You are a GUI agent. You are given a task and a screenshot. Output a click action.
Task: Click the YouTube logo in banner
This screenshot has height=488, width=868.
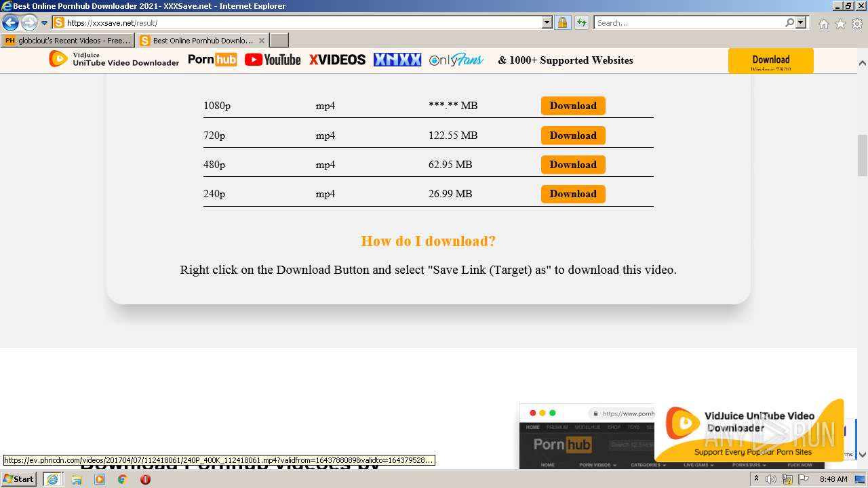tap(273, 60)
